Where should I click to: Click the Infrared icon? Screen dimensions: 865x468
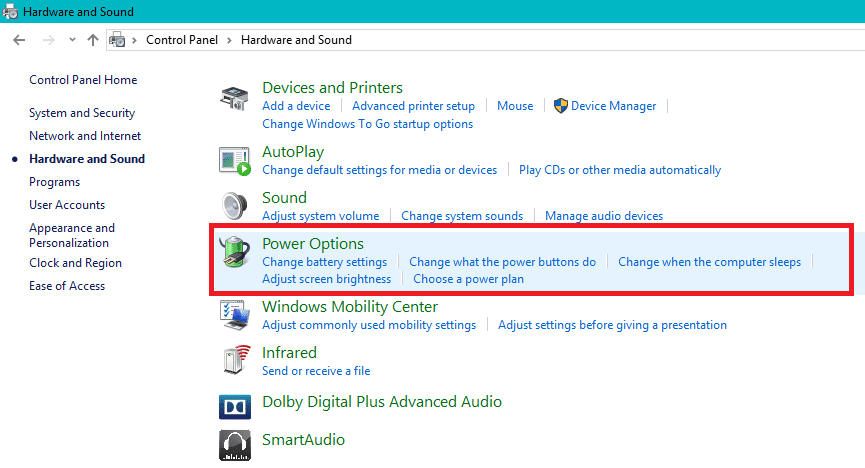[x=234, y=360]
